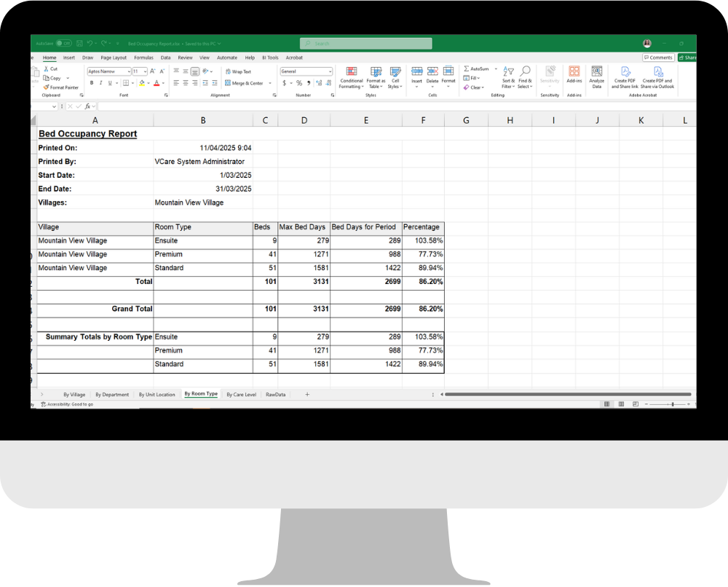
Task: Open the Conditional Formatting dropdown
Action: click(x=352, y=77)
